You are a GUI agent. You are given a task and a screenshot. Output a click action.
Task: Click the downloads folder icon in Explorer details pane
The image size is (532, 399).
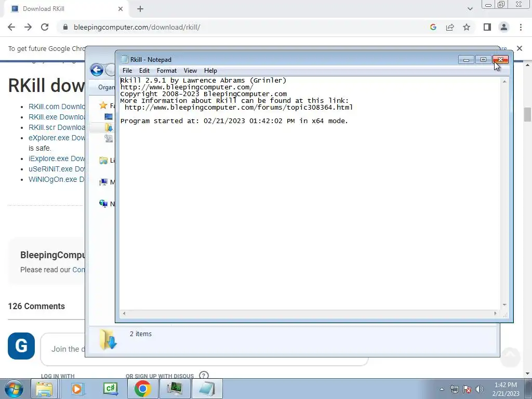pos(108,339)
